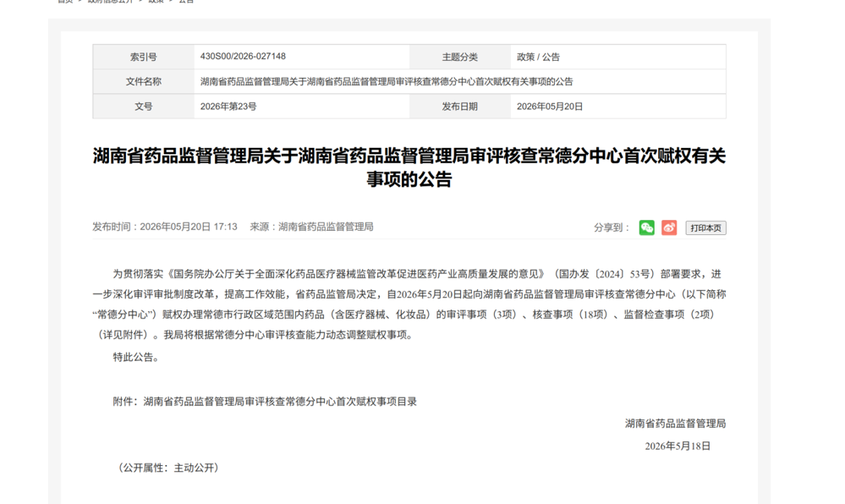Select the signing date 2026年5月18日
Image resolution: width=845 pixels, height=504 pixels.
(678, 446)
